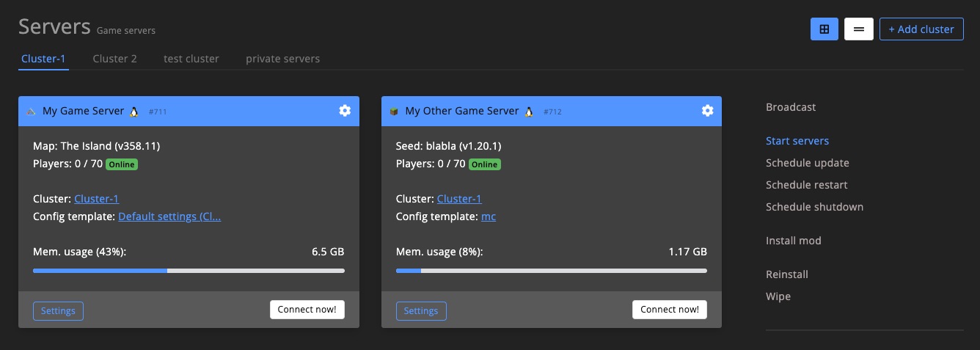
Task: Click the #712 server ID
Action: [552, 112]
